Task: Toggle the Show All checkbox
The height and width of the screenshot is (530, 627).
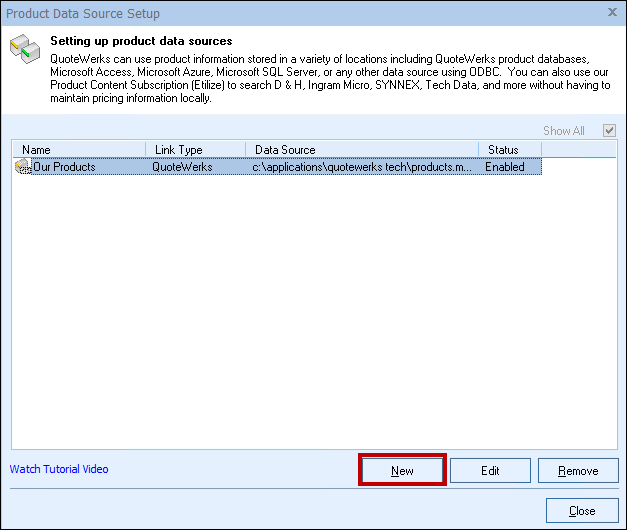Action: (609, 131)
